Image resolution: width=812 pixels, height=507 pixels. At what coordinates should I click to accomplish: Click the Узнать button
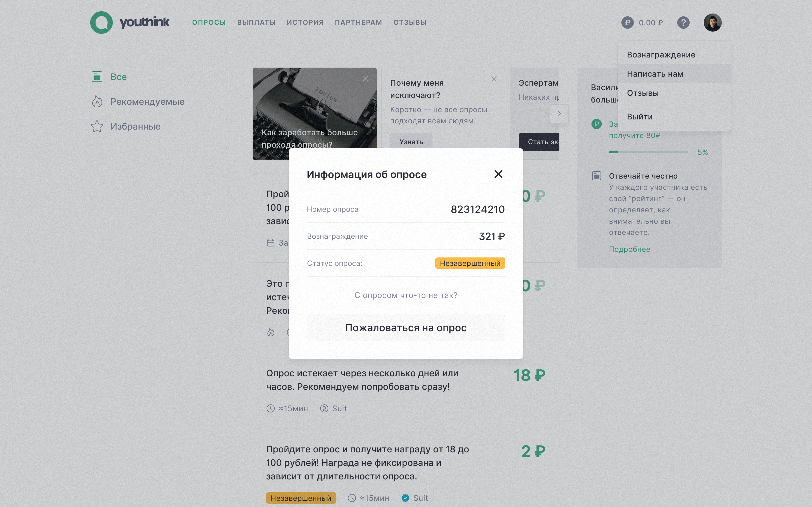[411, 141]
